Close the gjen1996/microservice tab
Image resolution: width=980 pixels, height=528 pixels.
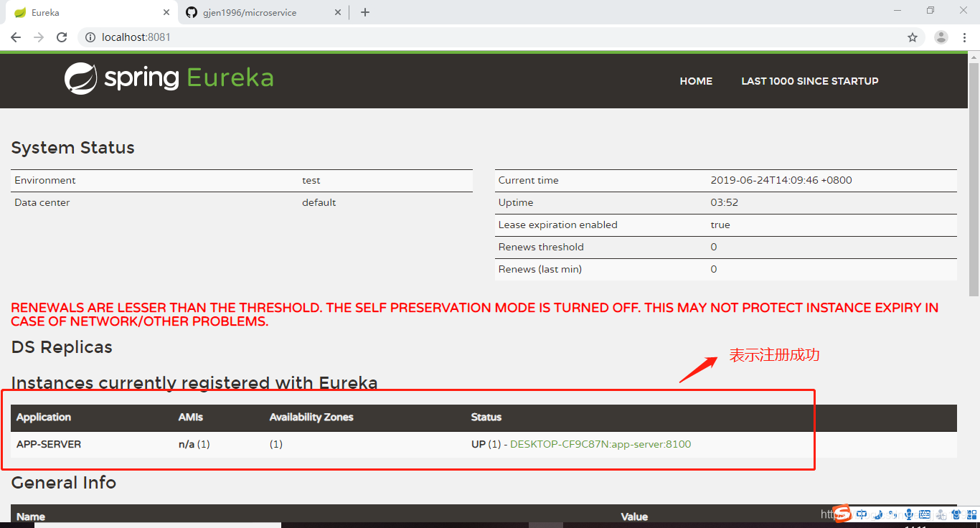pos(338,12)
